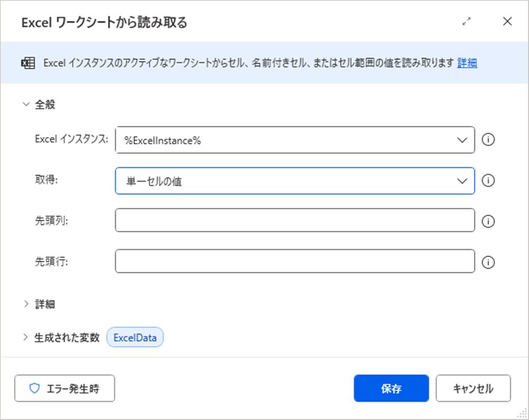The image size is (529, 420).
Task: Focus the 先頭列 input field
Action: tap(295, 220)
